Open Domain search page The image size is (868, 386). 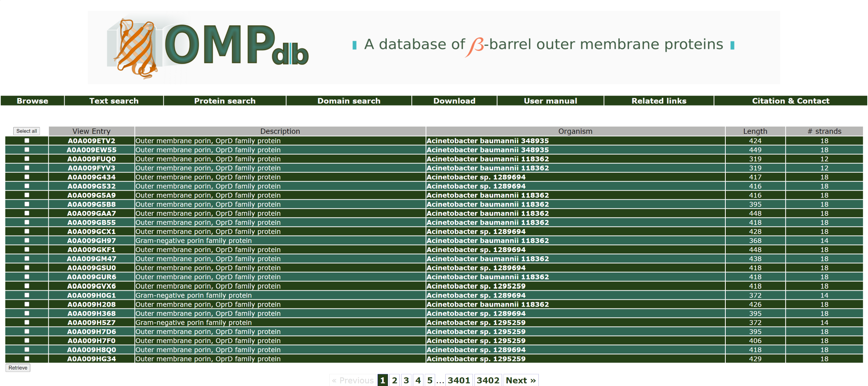click(349, 101)
